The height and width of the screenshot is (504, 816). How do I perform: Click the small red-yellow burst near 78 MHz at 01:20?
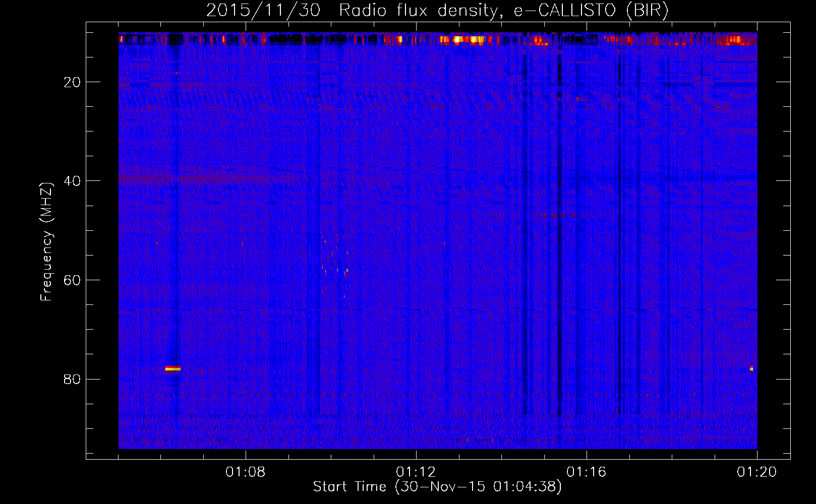coord(751,368)
